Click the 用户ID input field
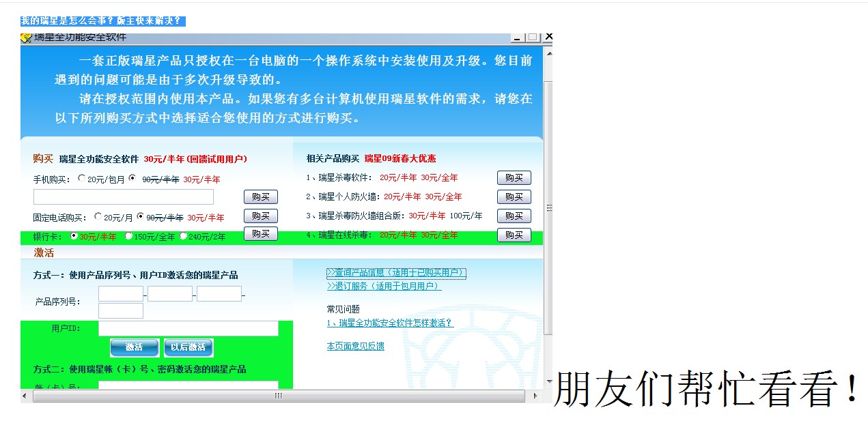This screenshot has width=868, height=423. click(x=188, y=329)
